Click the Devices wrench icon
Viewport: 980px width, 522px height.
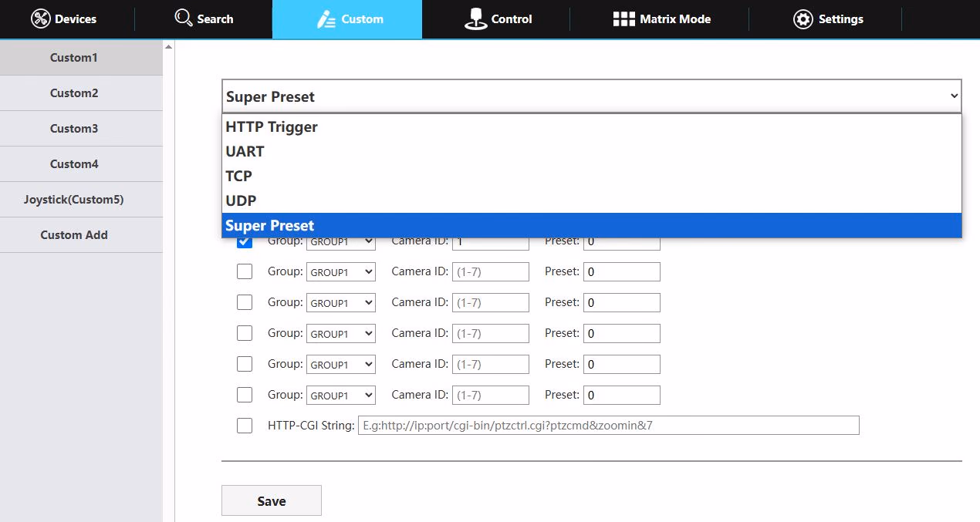click(x=40, y=19)
